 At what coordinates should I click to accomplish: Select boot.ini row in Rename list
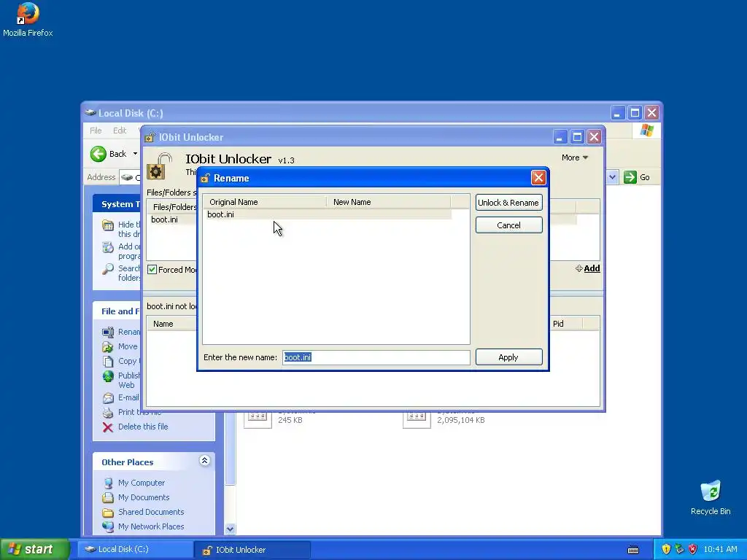point(328,214)
